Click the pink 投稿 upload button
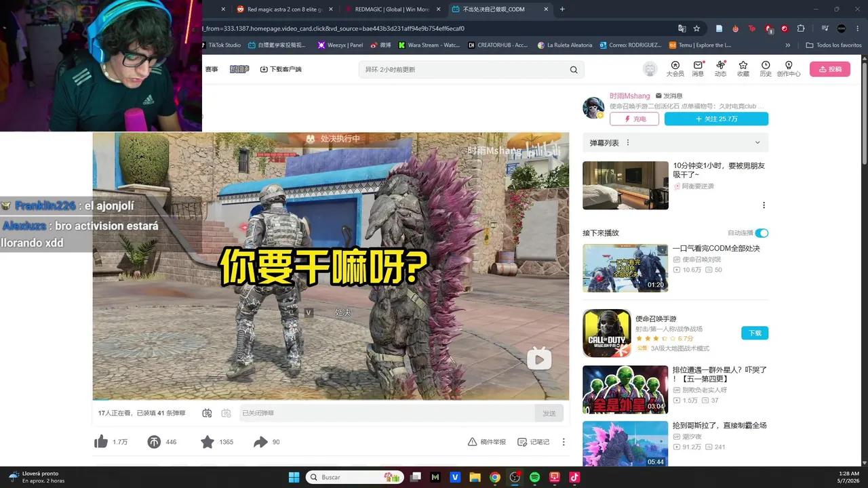The image size is (868, 488). click(829, 69)
